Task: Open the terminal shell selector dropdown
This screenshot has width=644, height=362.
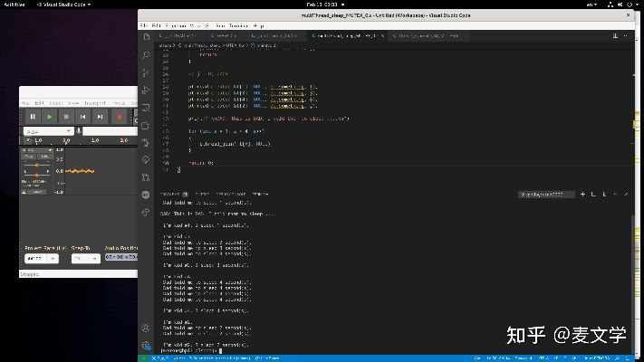Action: pos(546,194)
